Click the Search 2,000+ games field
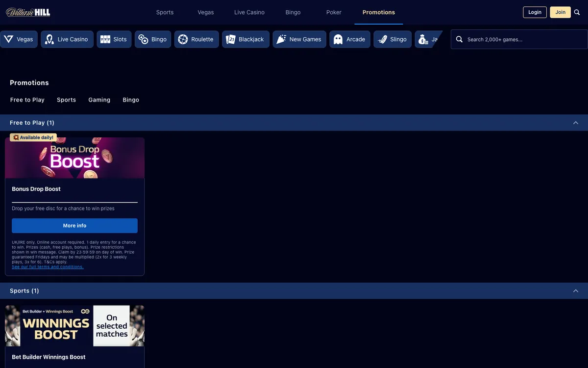The height and width of the screenshot is (368, 588). pos(519,39)
